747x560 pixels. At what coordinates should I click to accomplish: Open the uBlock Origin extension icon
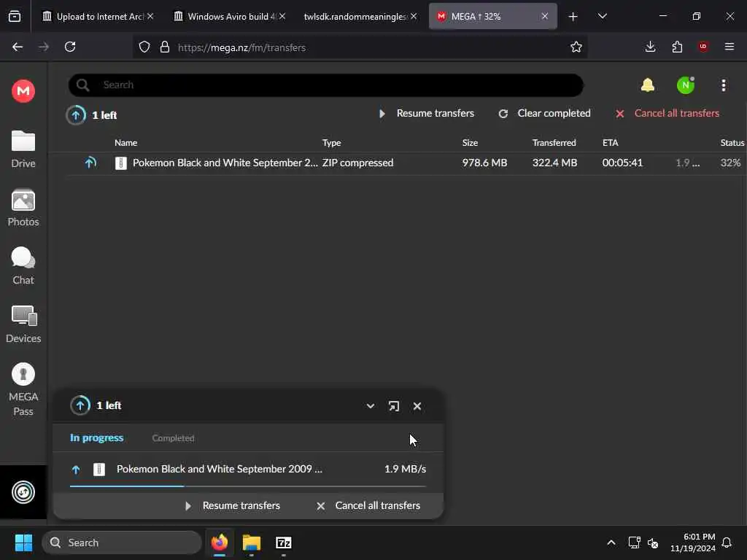(x=703, y=47)
